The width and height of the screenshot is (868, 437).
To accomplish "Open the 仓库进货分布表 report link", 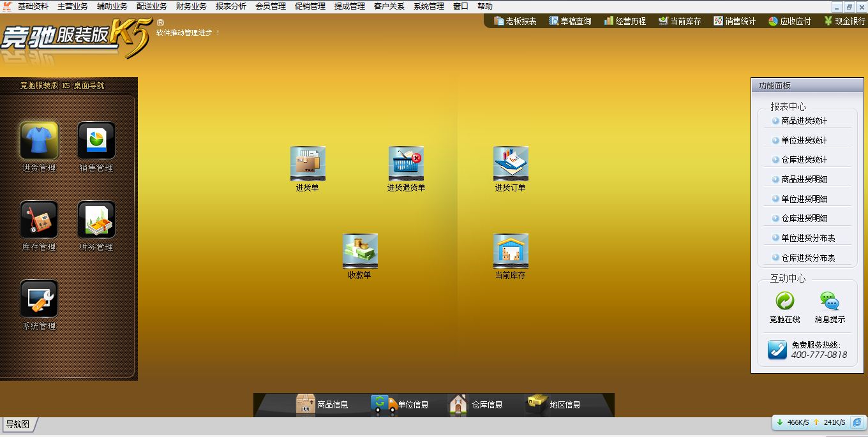I will tap(808, 258).
